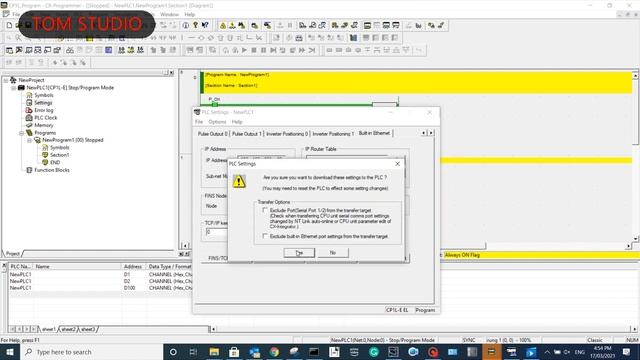Click the TCP/IP keep-alive input field

point(216,232)
